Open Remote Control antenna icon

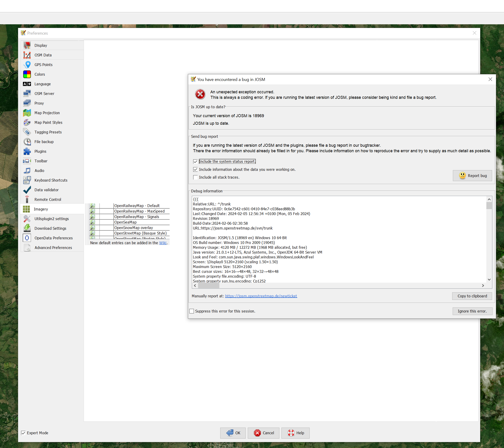pyautogui.click(x=27, y=199)
